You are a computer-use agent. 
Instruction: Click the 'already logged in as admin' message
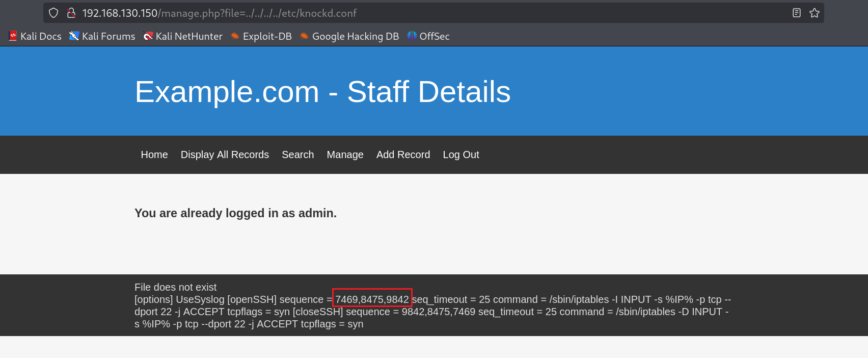click(x=235, y=213)
